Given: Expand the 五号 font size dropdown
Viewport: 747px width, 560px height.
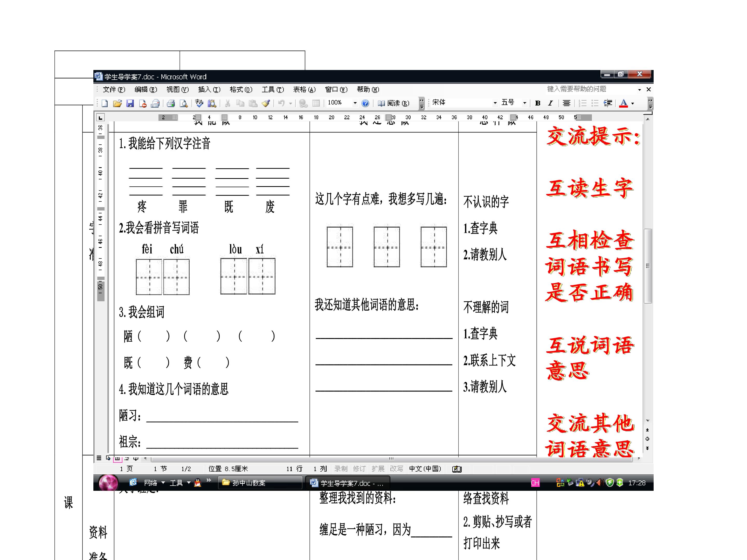Looking at the screenshot, I should (524, 103).
